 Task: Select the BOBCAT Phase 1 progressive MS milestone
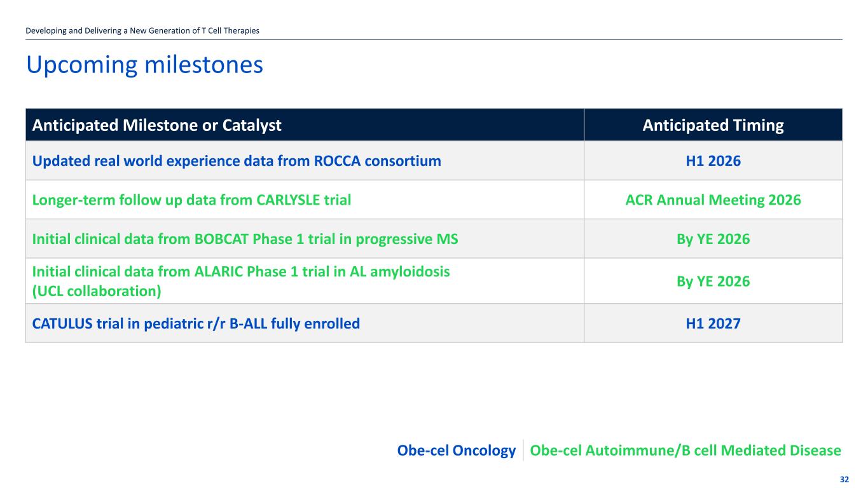(x=245, y=239)
